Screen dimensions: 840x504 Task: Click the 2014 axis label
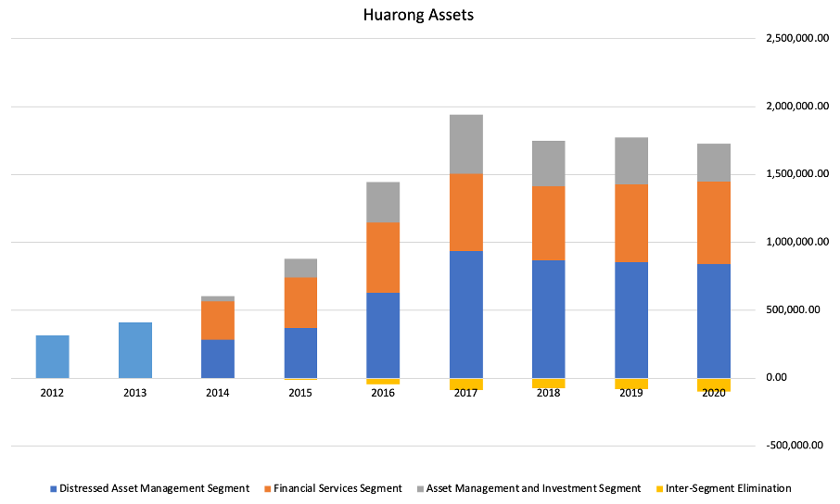(x=218, y=393)
